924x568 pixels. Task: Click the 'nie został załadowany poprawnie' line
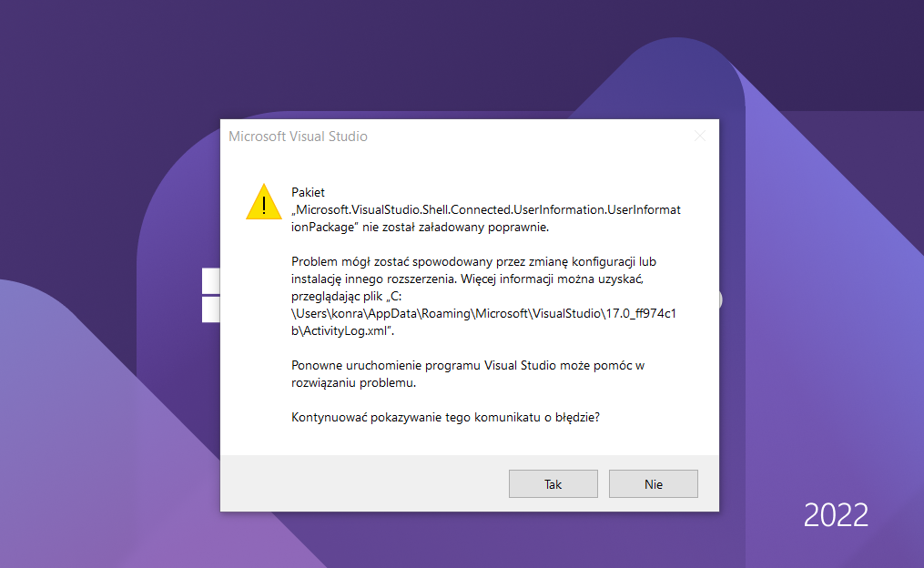coord(455,227)
